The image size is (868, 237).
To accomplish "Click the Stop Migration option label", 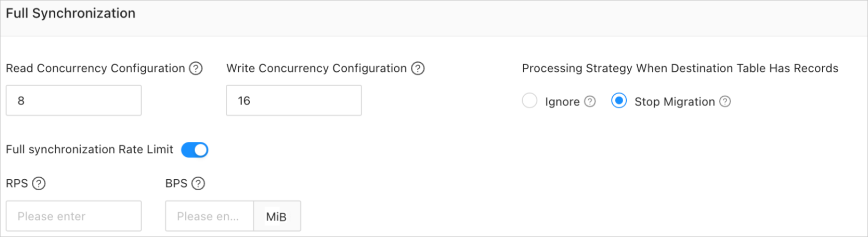I will click(674, 102).
